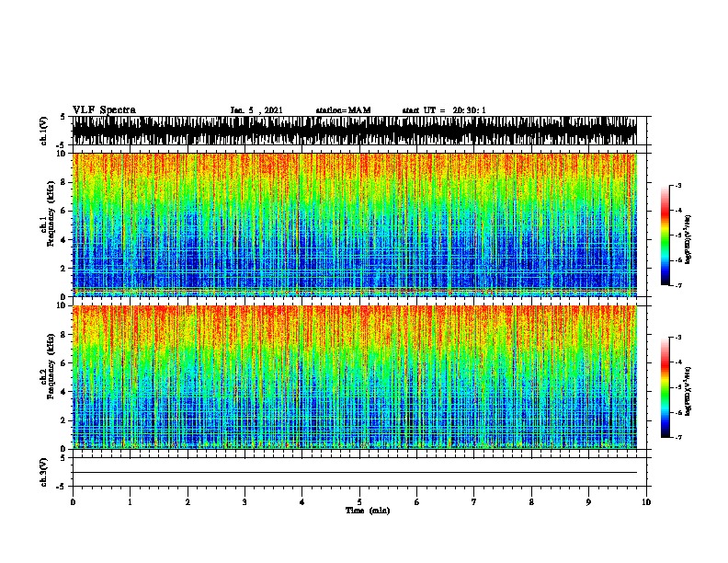Click the "6" kHz tick on ch.2 axis
This screenshot has height=563, width=728.
(x=64, y=362)
